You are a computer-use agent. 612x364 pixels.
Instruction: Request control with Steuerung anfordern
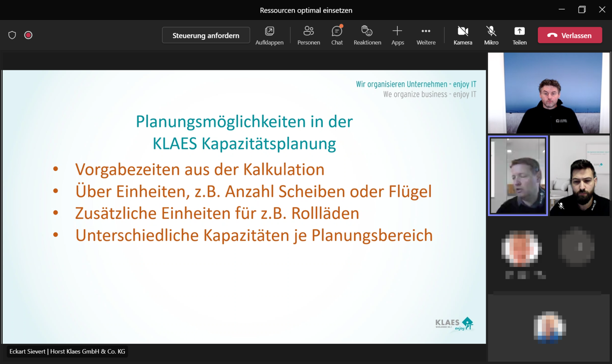(206, 35)
